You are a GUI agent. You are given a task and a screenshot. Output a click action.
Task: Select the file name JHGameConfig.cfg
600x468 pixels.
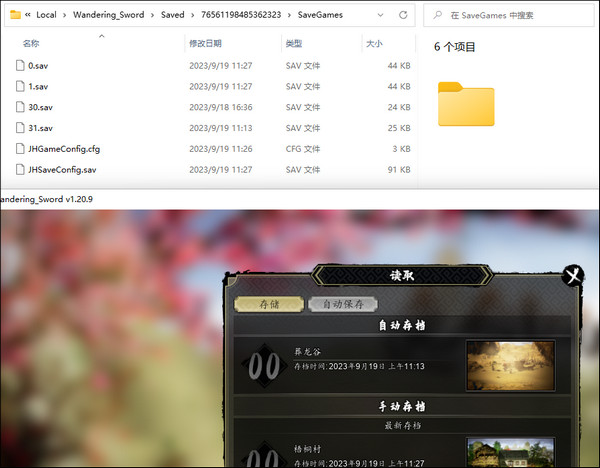(x=64, y=149)
